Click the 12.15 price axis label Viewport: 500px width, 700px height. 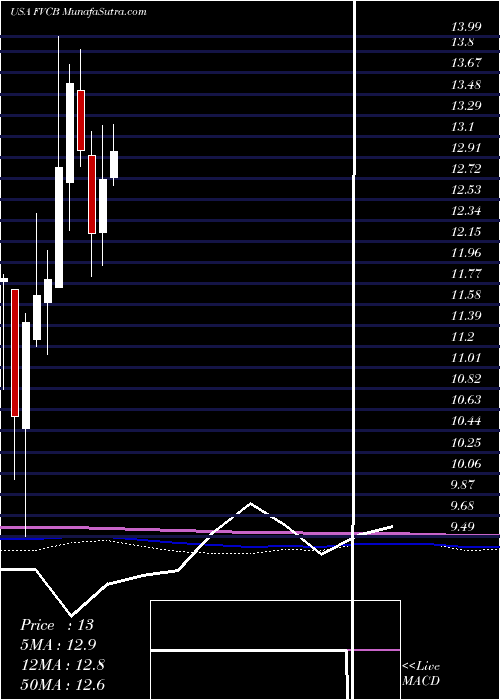point(466,232)
